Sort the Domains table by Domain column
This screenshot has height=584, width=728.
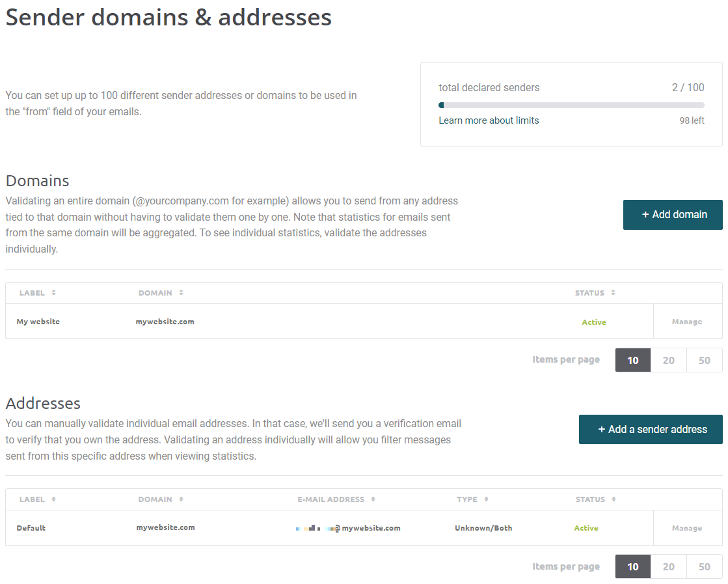click(x=161, y=292)
